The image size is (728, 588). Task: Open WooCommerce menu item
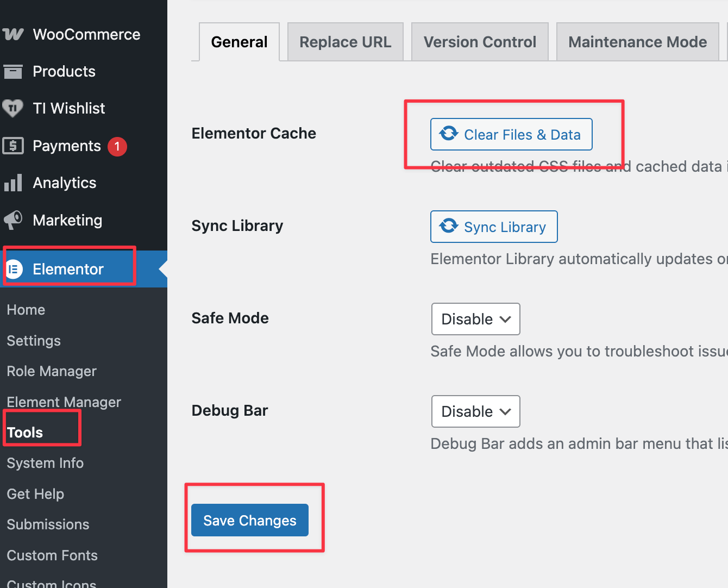(86, 34)
